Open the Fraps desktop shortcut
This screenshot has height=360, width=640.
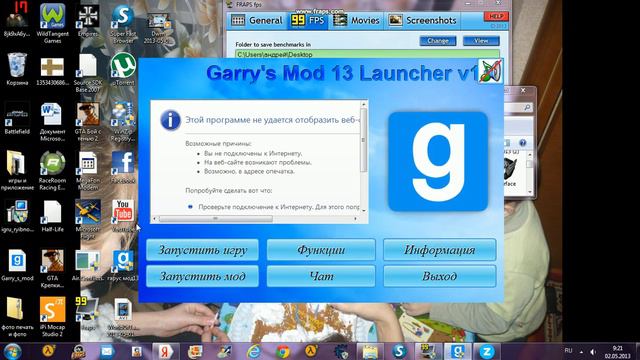coord(88,313)
